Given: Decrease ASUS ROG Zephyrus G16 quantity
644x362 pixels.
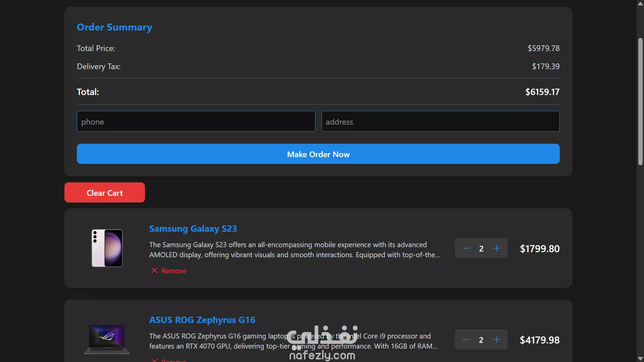Looking at the screenshot, I should [x=466, y=340].
